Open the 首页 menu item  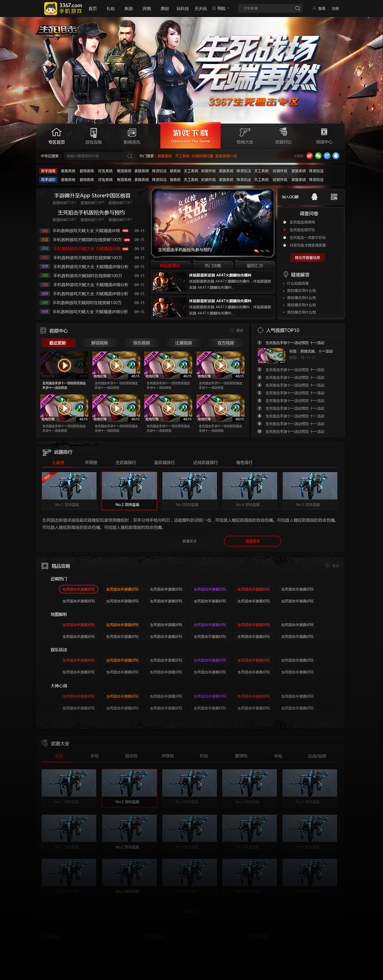pos(92,8)
